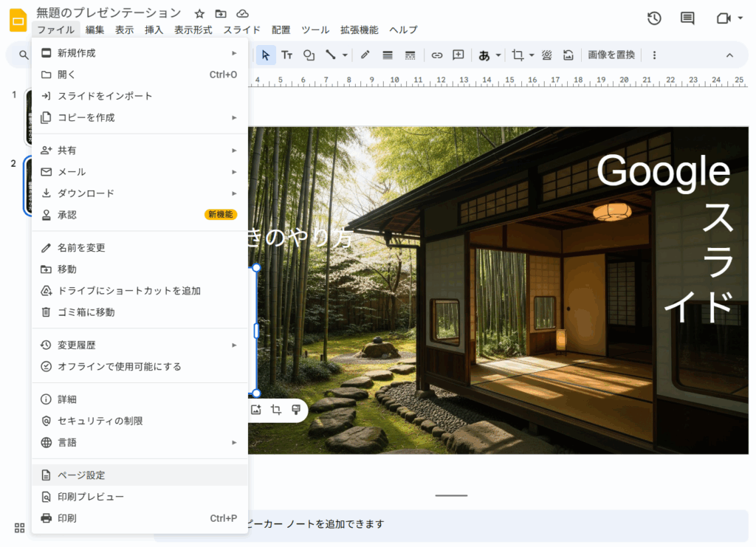
Task: Click the add comment toolbar icon
Action: (458, 55)
